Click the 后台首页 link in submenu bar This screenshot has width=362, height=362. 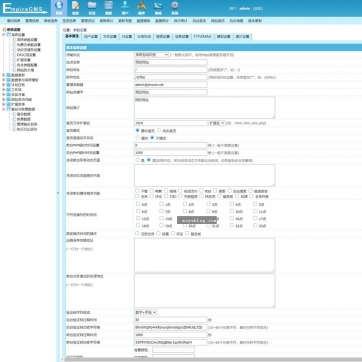(x=199, y=21)
